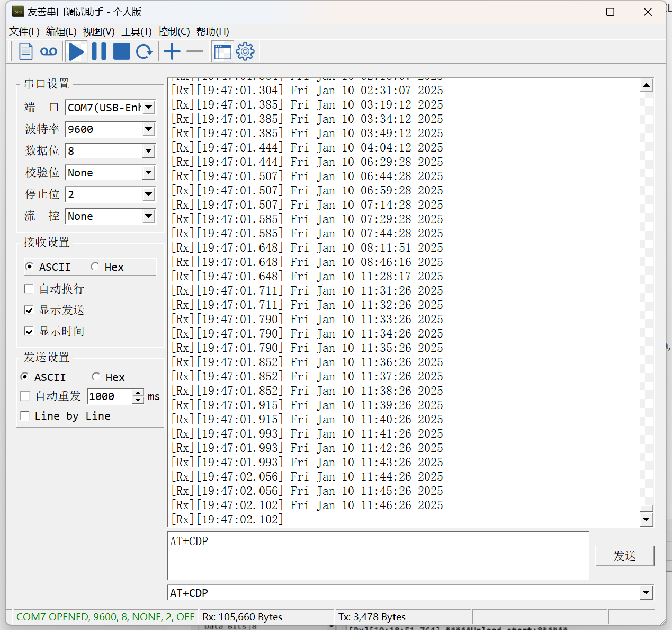672x630 pixels.
Task: Click the loop recorder toolbar icon
Action: click(x=49, y=51)
